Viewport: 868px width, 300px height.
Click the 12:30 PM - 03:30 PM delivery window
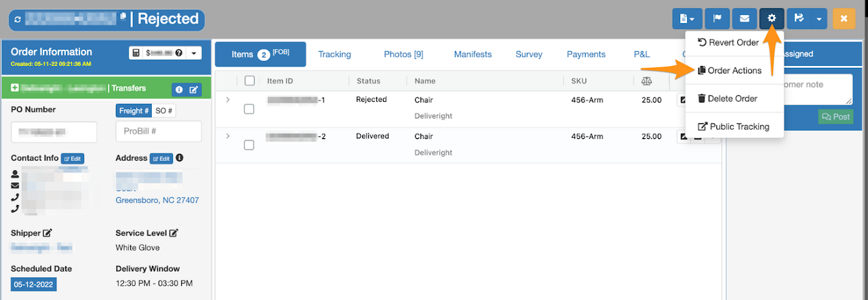(154, 283)
